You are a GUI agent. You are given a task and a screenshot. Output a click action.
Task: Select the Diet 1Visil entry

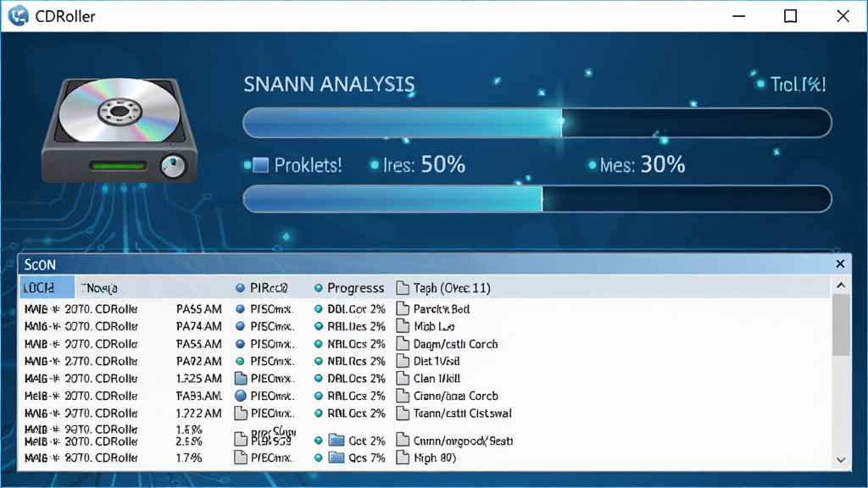[437, 361]
